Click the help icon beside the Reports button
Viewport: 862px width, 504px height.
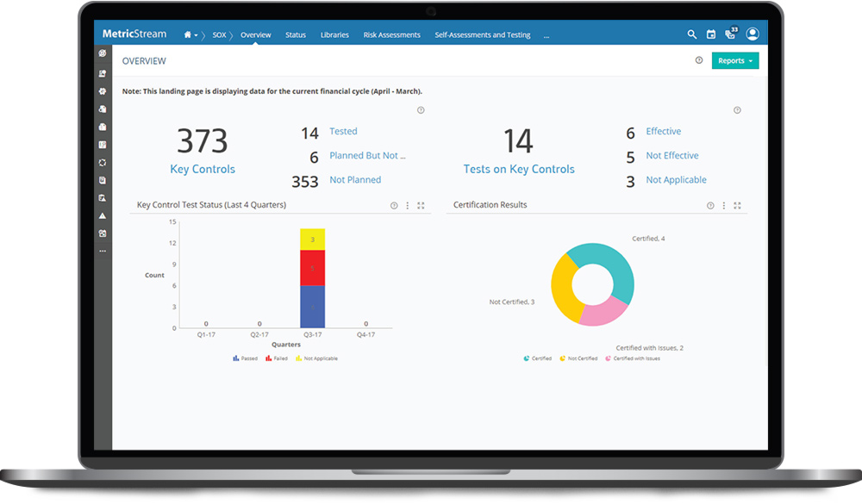(698, 60)
